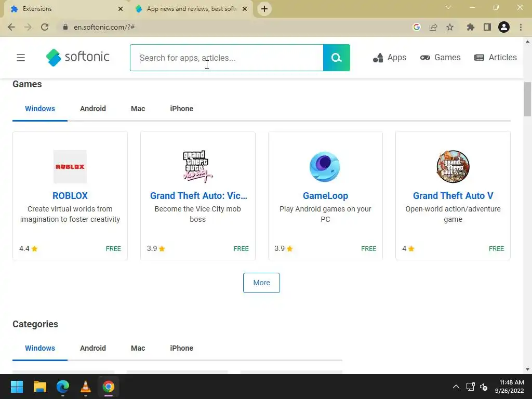Go back to previous page
Image resolution: width=532 pixels, height=399 pixels.
click(11, 27)
